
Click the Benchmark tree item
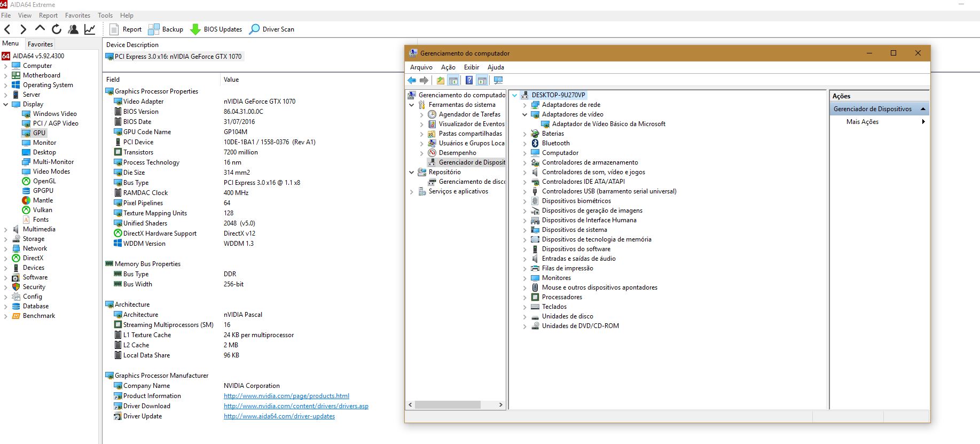38,316
